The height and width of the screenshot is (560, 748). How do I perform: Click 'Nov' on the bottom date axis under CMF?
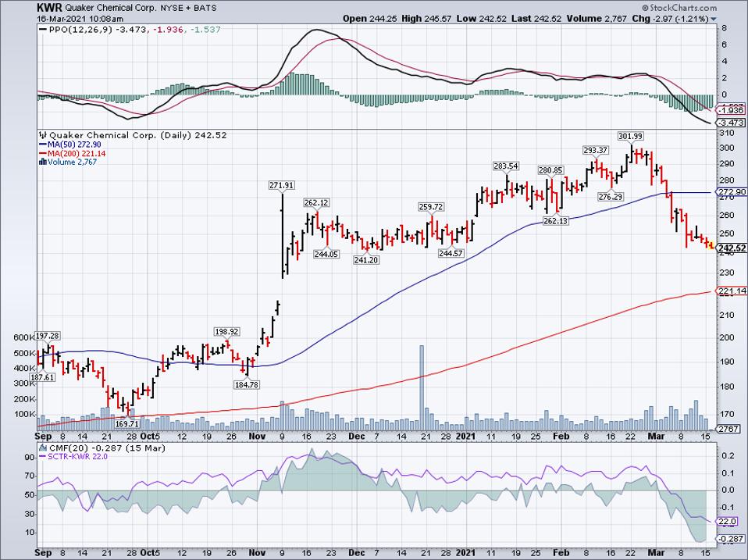pyautogui.click(x=257, y=553)
